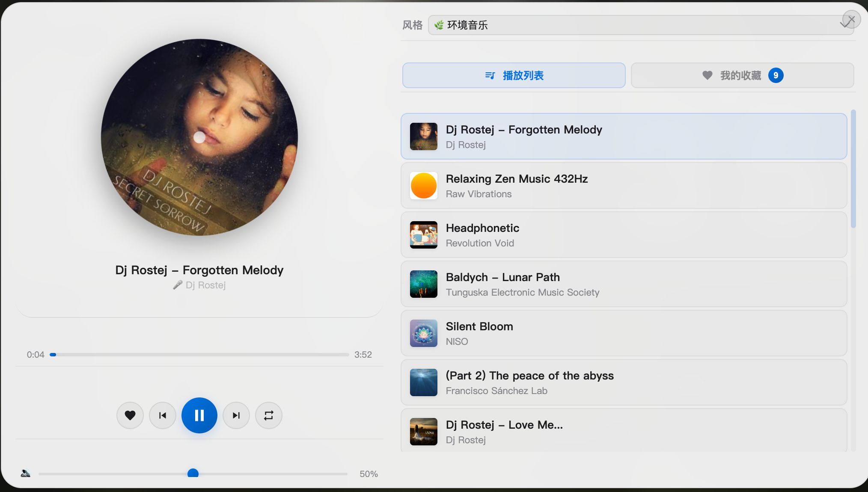Select Silent Bloom by NISO

coord(624,333)
